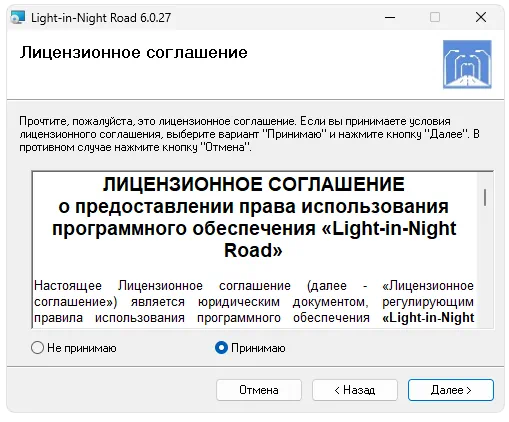
Task: Click the "Отмена" button
Action: pyautogui.click(x=259, y=390)
